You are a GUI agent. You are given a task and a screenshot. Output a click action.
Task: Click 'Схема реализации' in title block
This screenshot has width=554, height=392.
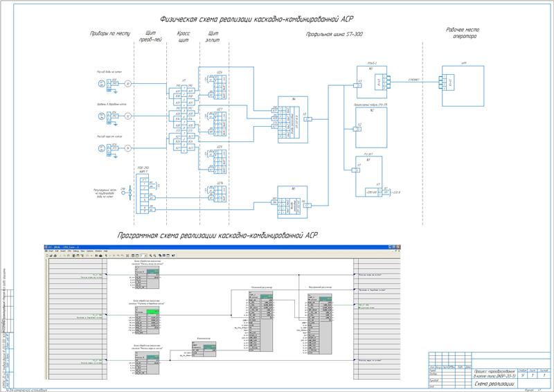(494, 384)
